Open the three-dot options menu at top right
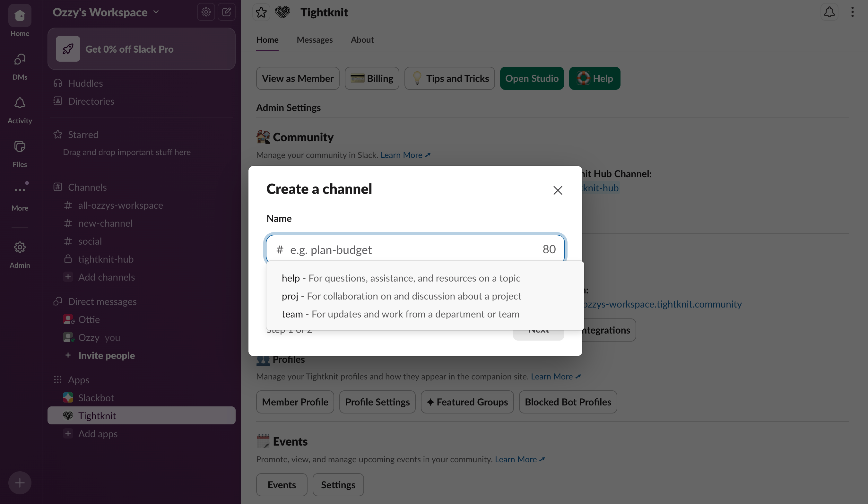The height and width of the screenshot is (504, 868). (852, 12)
